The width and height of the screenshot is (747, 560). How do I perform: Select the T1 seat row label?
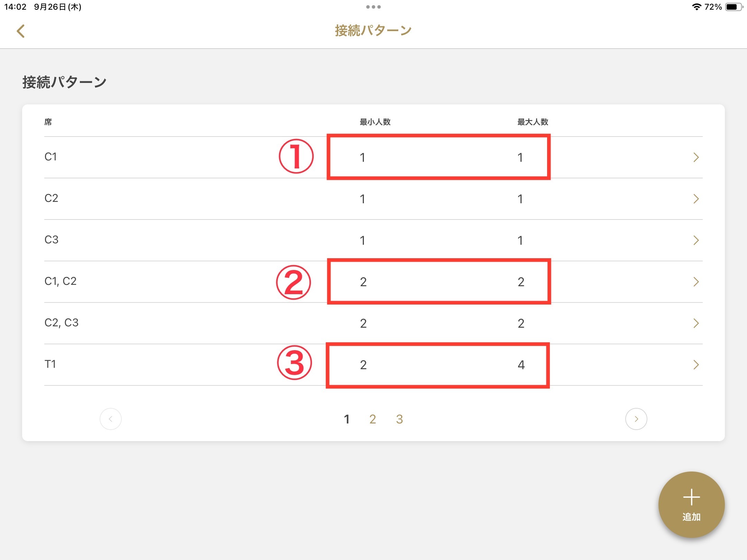50,364
